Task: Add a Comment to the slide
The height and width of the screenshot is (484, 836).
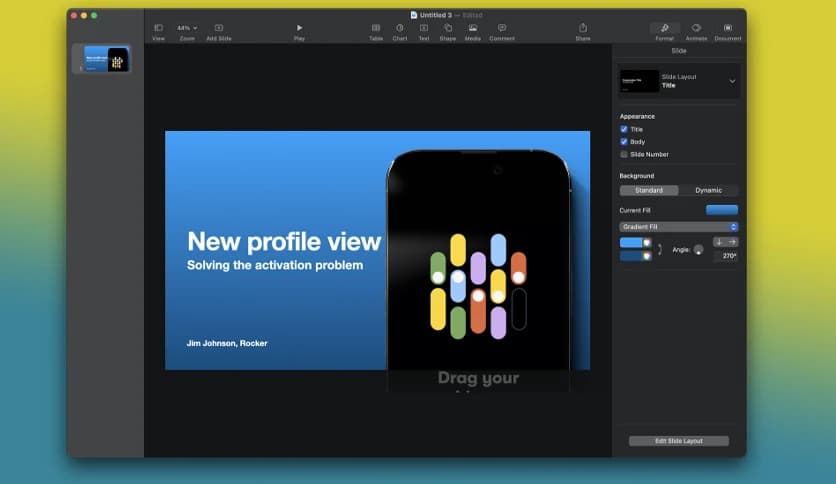Action: point(502,28)
